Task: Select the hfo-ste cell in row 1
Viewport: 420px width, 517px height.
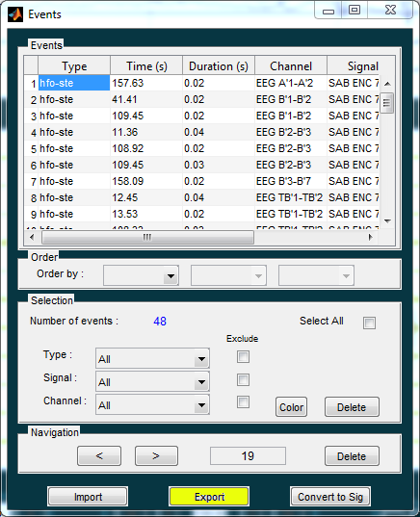Action: click(x=74, y=83)
